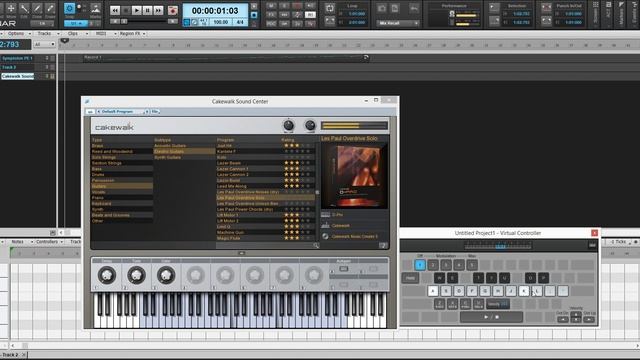Toggle the Loop on/off icon
Screen dimensions: 640x360
point(330,8)
